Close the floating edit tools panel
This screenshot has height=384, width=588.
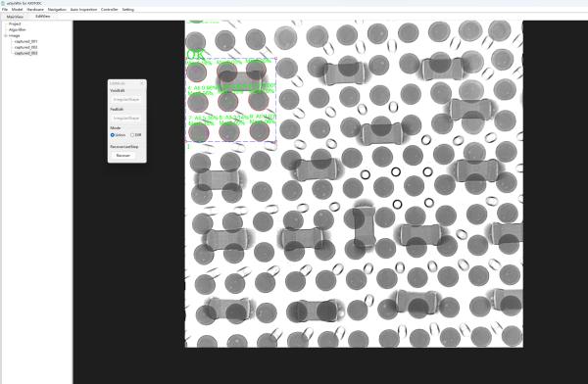(142, 83)
